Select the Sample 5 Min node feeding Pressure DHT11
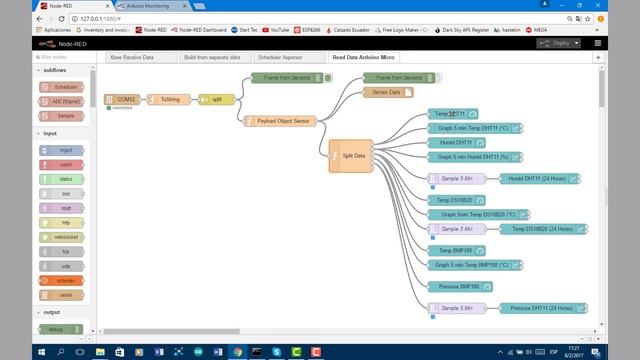 pyautogui.click(x=457, y=309)
